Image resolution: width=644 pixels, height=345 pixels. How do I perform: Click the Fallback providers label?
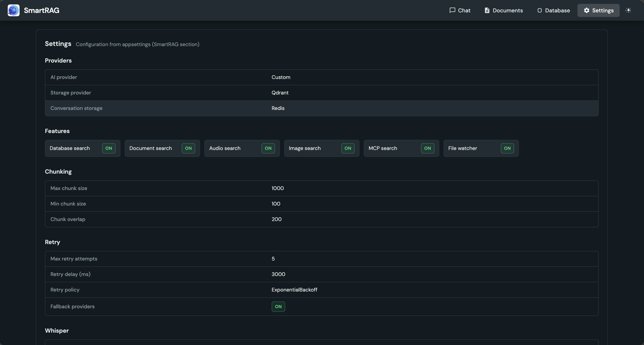tap(72, 307)
